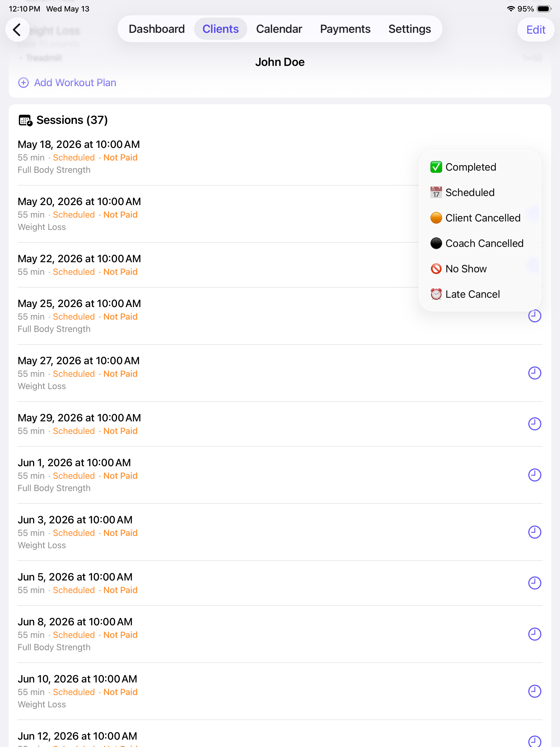Open status clock for Jun 10 session
The height and width of the screenshot is (747, 560).
[x=534, y=691]
